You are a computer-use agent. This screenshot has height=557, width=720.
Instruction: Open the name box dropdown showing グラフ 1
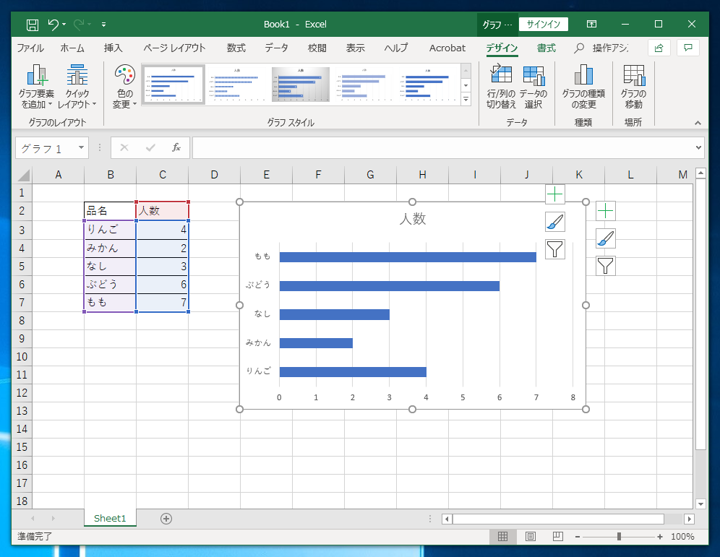pos(81,148)
